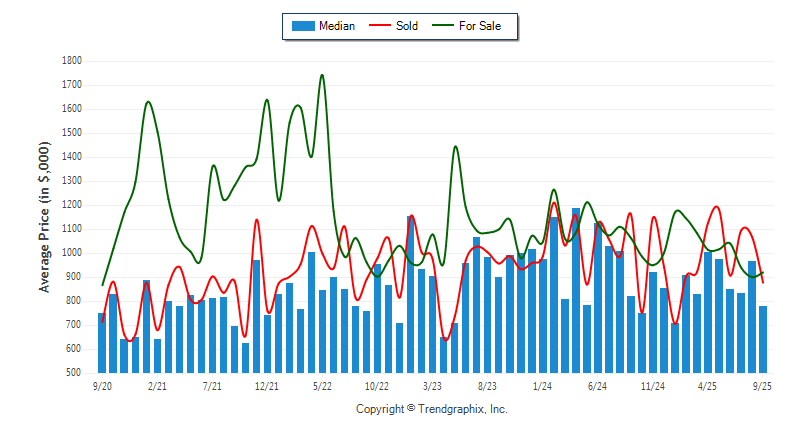Pick the 12/21 x-axis label
Viewport: 800px width, 434px height.
(x=267, y=385)
